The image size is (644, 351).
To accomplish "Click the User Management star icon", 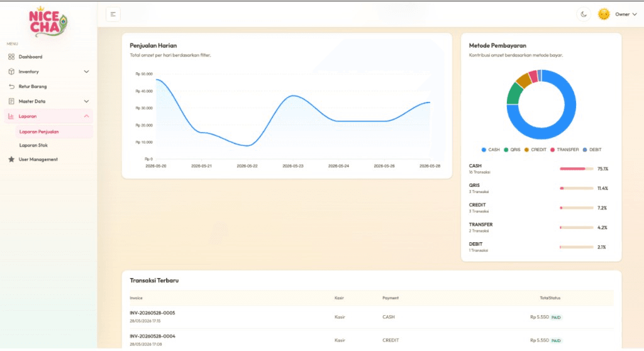I will [x=11, y=159].
